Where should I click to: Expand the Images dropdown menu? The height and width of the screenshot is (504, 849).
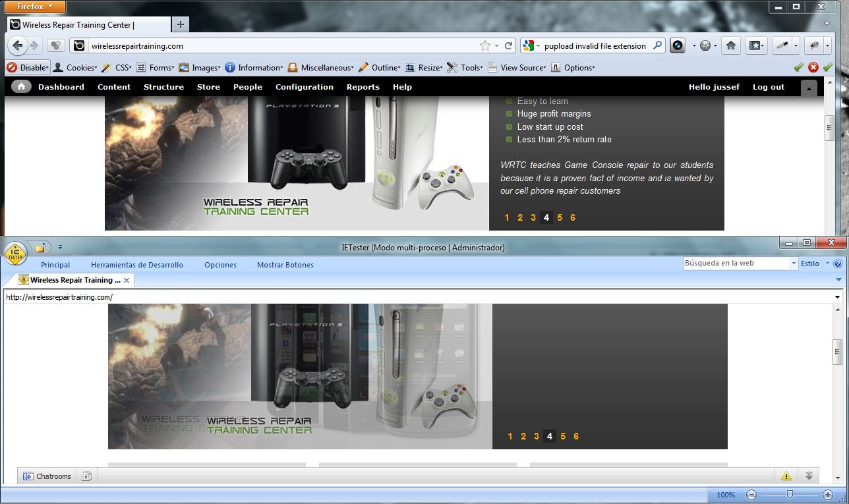(x=200, y=67)
